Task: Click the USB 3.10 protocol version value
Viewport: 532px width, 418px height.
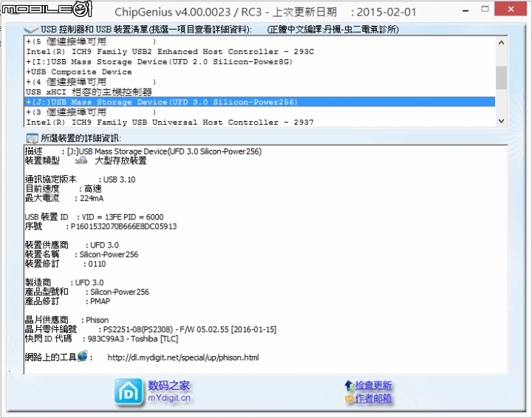Action: [x=119, y=179]
